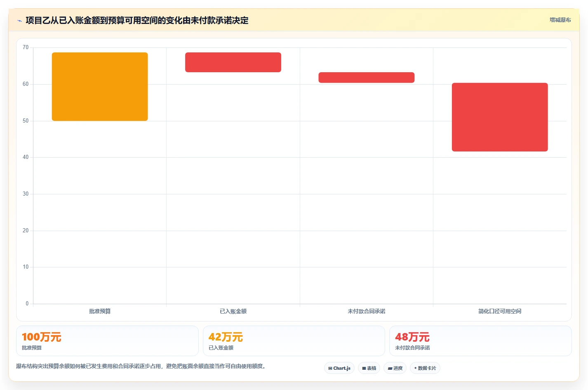Click the lightning icon before the title
588x390 pixels.
tap(19, 21)
